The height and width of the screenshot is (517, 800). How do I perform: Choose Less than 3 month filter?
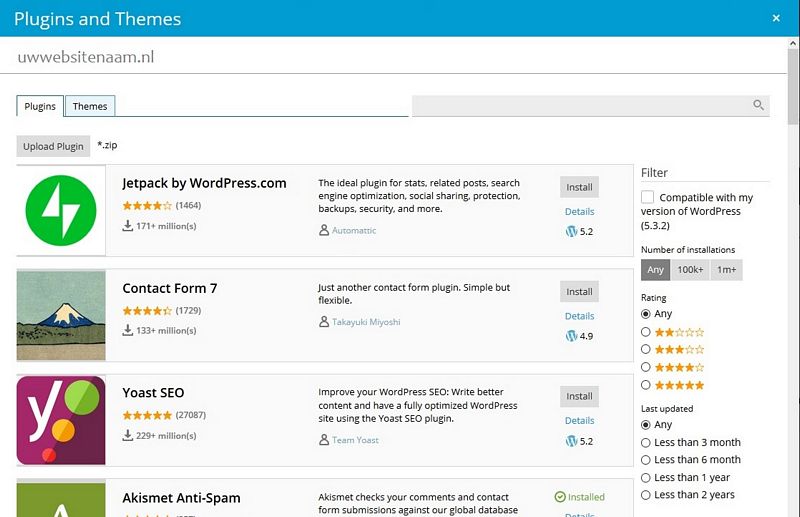coord(645,442)
